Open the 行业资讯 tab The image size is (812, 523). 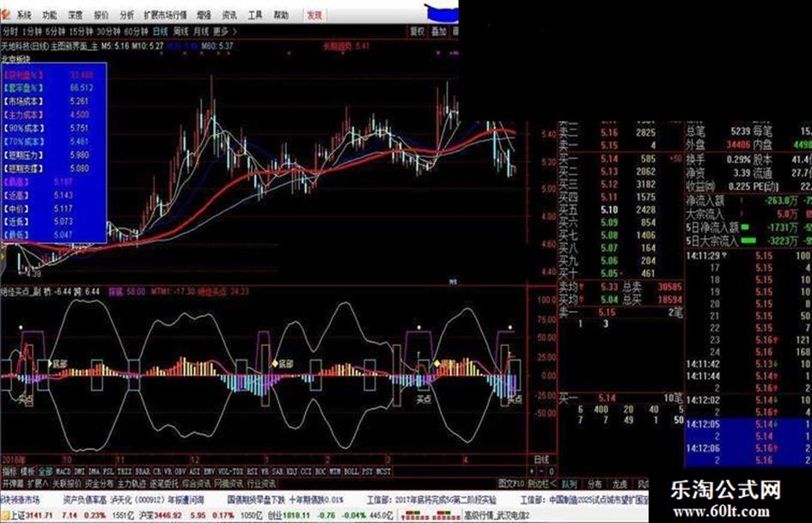tap(261, 483)
